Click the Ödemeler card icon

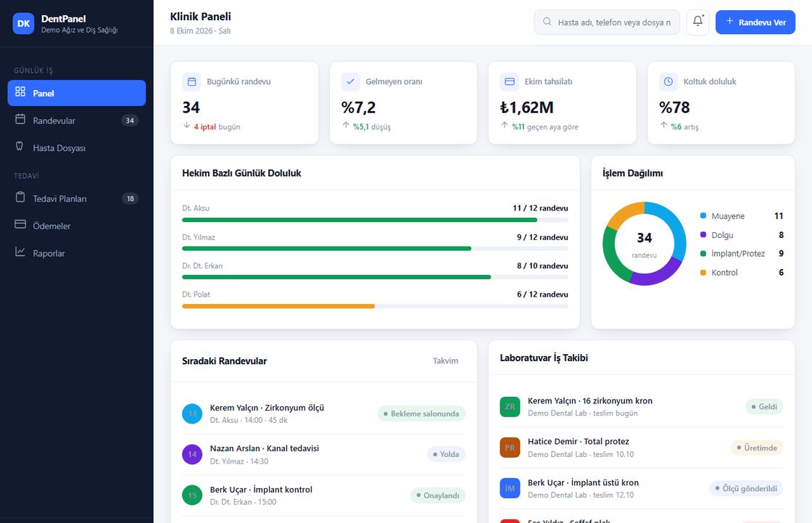[x=20, y=224]
